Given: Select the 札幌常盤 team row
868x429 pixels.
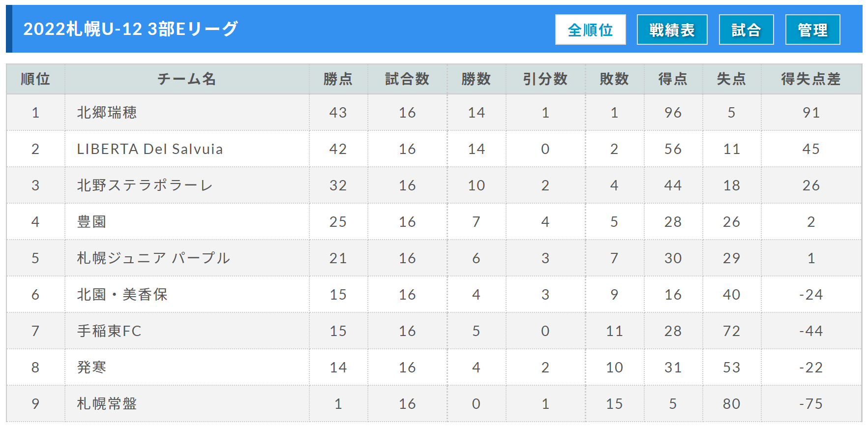Looking at the screenshot, I should click(434, 404).
